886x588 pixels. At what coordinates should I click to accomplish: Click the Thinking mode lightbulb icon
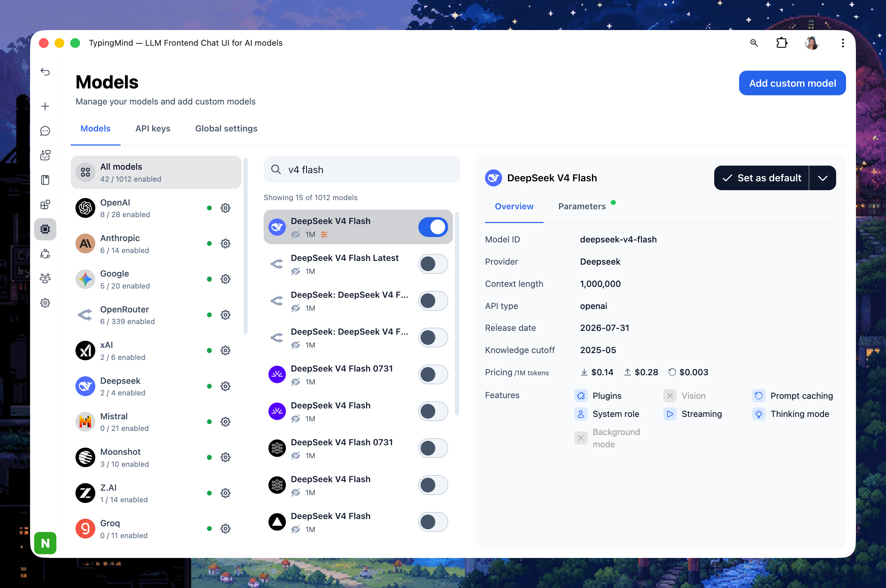point(759,414)
